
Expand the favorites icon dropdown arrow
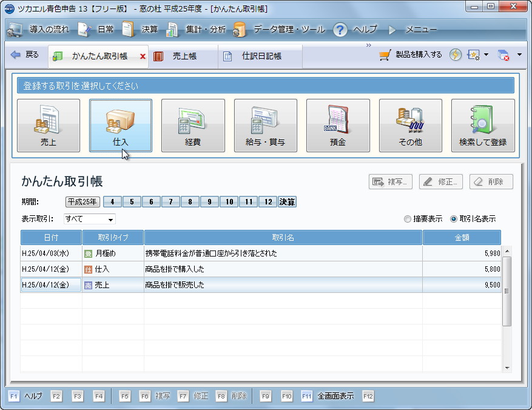click(486, 55)
